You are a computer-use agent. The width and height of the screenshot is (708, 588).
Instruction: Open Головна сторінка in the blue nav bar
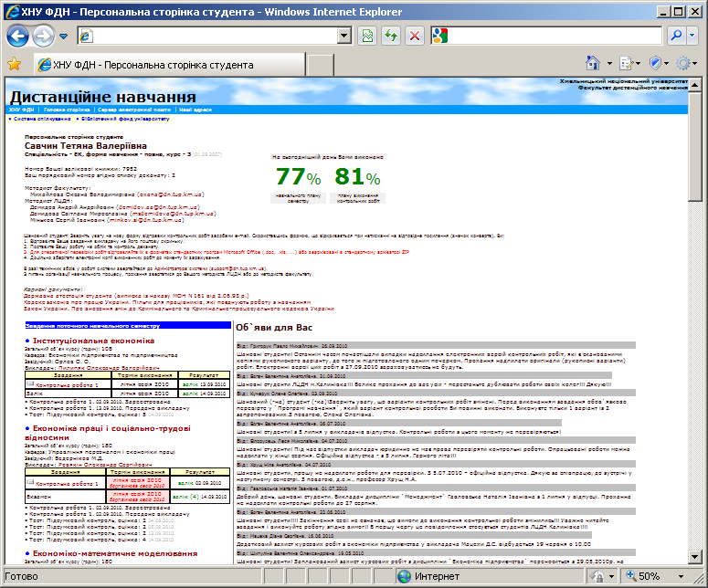click(x=67, y=110)
